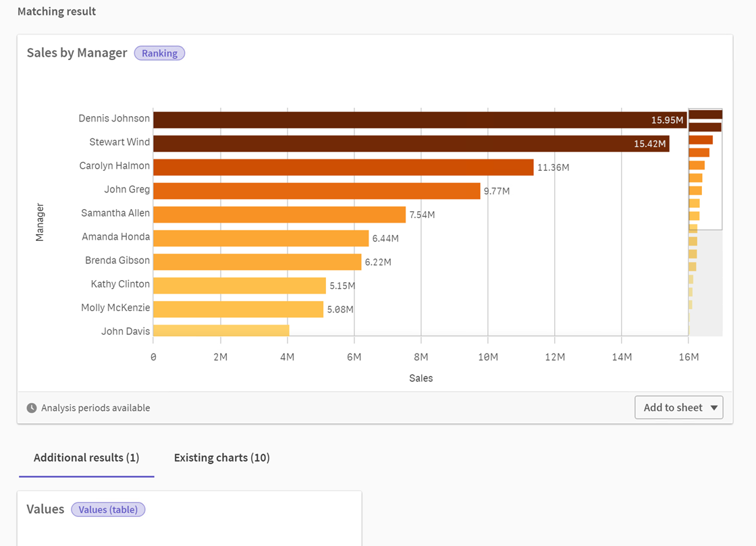Viewport: 756px width, 546px height.
Task: Select Kathy Clinton's axis label
Action: [119, 283]
